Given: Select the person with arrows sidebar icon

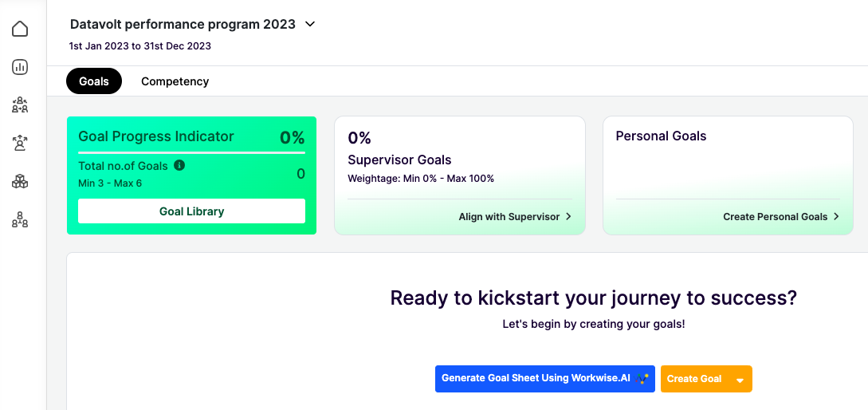Looking at the screenshot, I should (20, 143).
